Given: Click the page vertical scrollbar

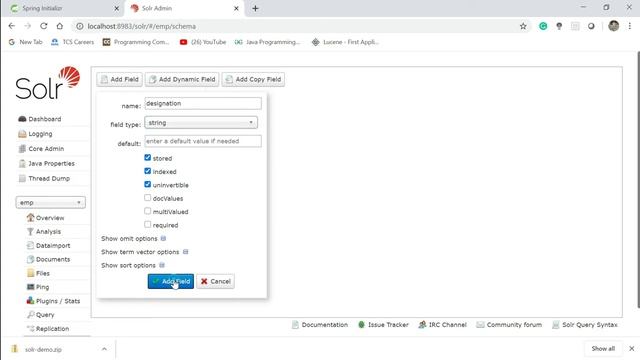Looking at the screenshot, I should (x=638, y=180).
